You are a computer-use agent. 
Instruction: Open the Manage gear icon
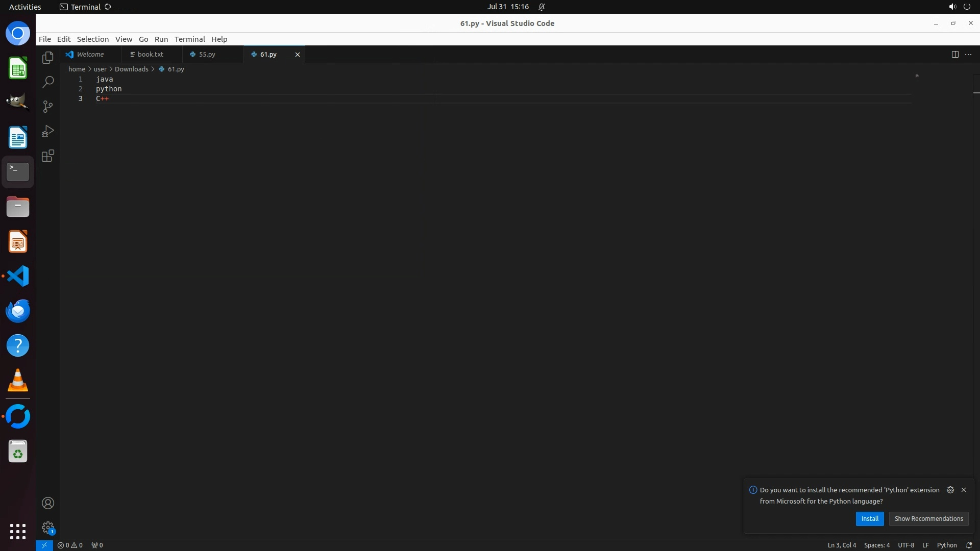48,528
